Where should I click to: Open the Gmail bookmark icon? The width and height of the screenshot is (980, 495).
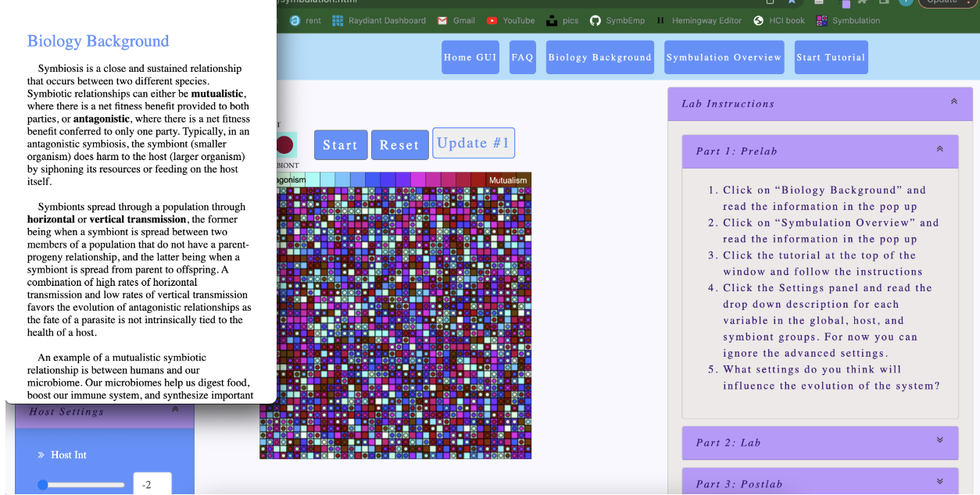pos(442,20)
